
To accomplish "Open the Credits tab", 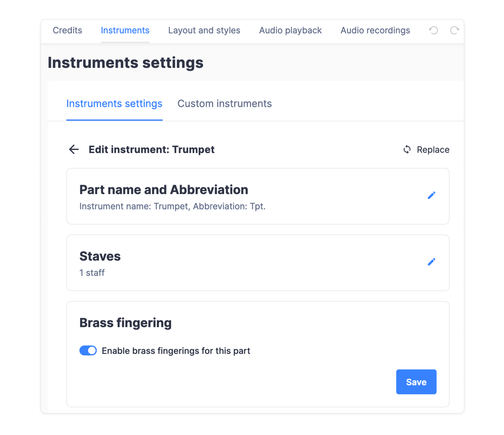I will pyautogui.click(x=67, y=30).
